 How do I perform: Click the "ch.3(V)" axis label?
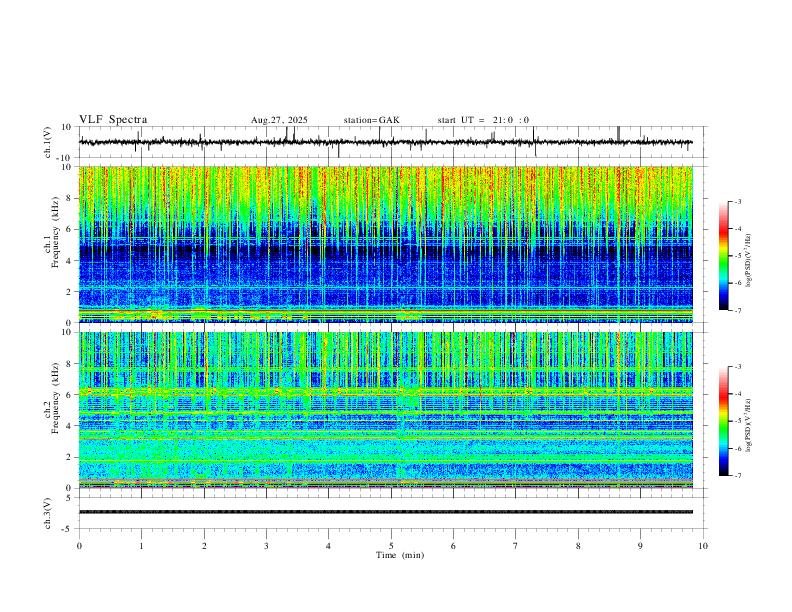[48, 513]
